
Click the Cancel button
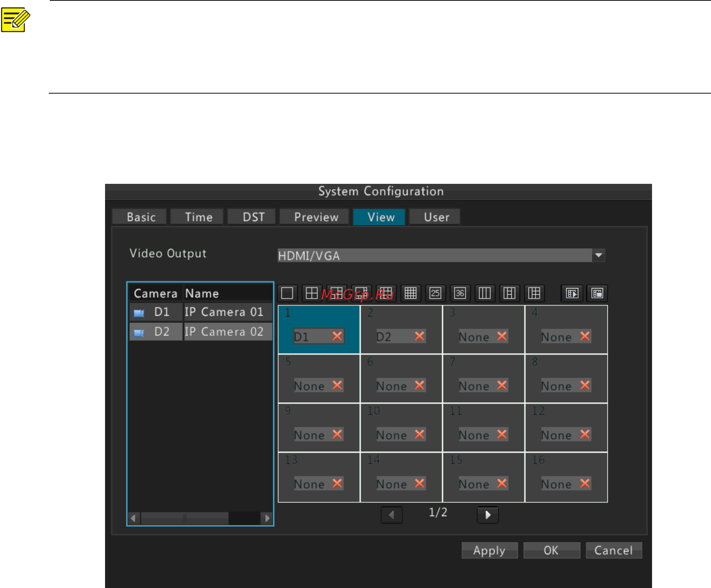614,550
